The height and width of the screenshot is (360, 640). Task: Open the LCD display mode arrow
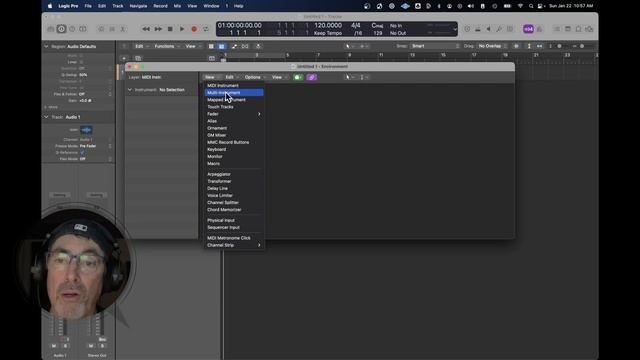tap(455, 29)
